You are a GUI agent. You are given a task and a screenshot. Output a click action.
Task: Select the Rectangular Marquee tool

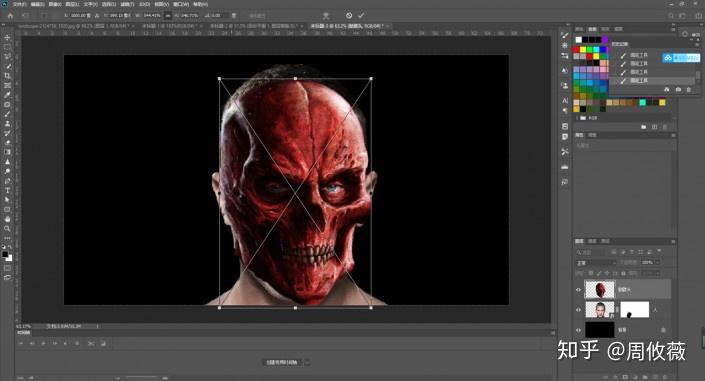point(7,47)
